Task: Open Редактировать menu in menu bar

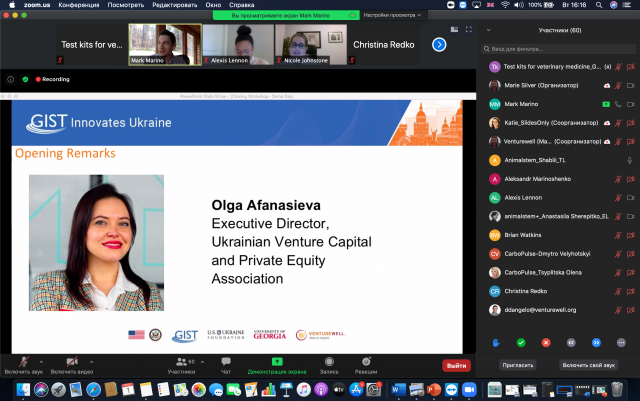Action: pyautogui.click(x=175, y=5)
